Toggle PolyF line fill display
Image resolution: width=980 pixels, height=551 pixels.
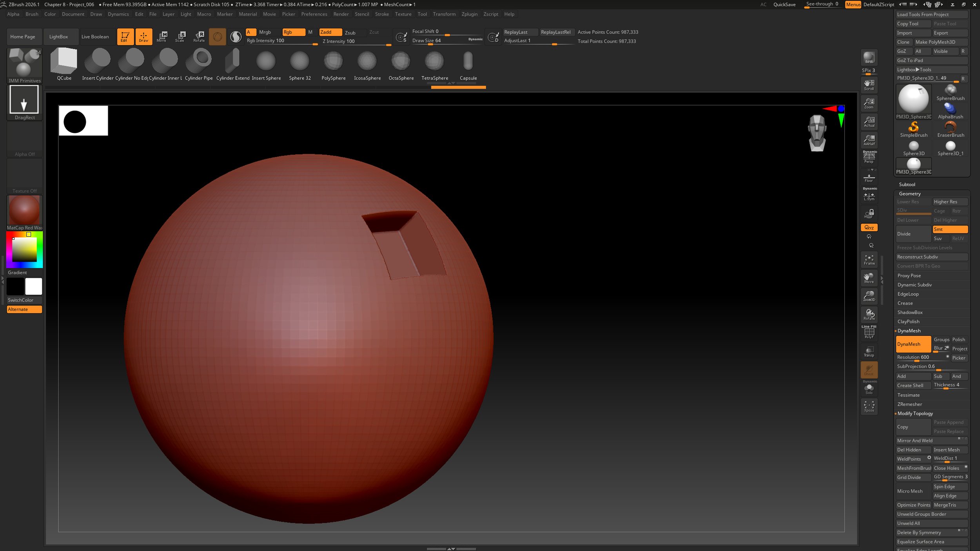pyautogui.click(x=869, y=333)
